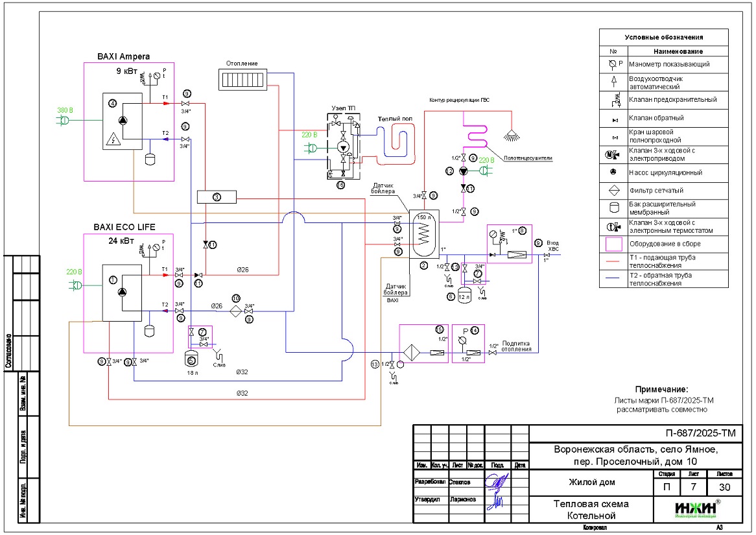
Task: Select the circulation pump legend icon
Action: point(612,173)
